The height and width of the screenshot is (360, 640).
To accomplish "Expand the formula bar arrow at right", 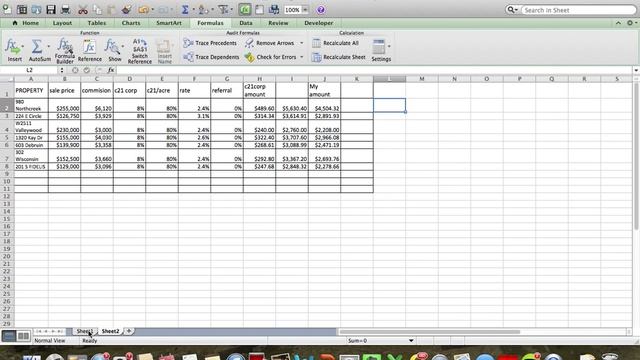I will [636, 70].
